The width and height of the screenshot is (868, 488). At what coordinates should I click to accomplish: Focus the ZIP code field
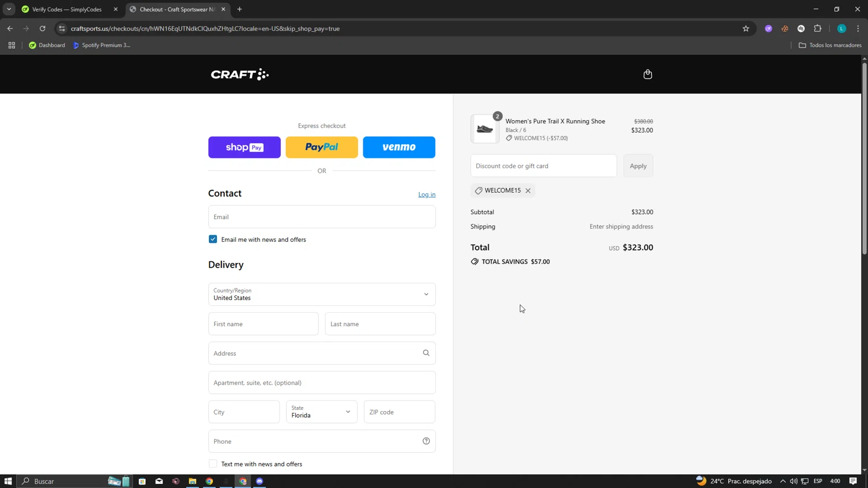399,412
